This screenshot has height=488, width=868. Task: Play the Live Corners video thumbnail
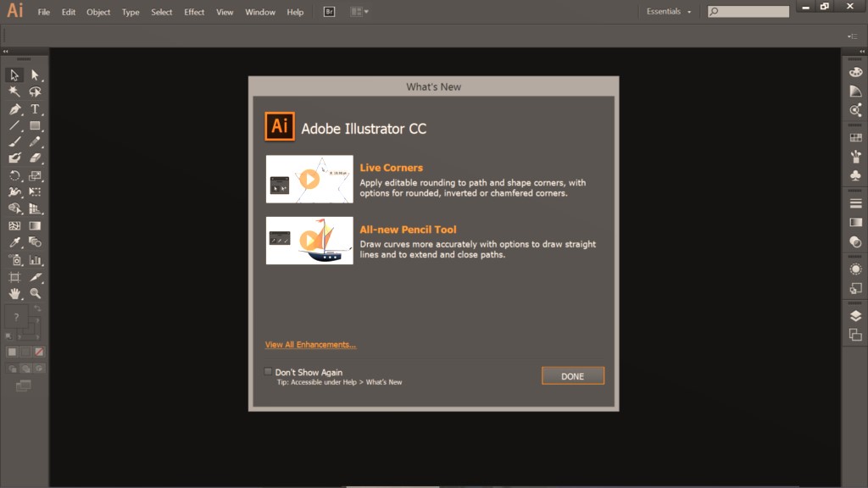coord(309,180)
